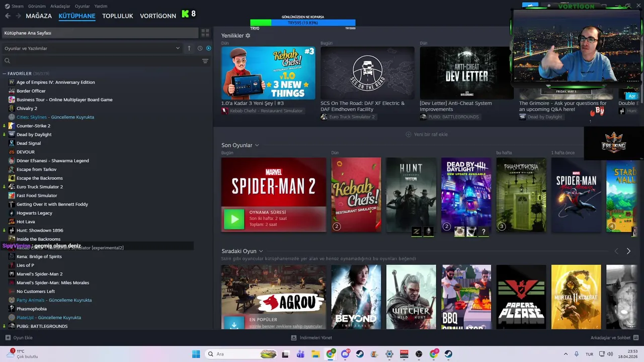Click the taskbar Ara search box
Viewport: 644px width, 362px height.
(x=241, y=354)
